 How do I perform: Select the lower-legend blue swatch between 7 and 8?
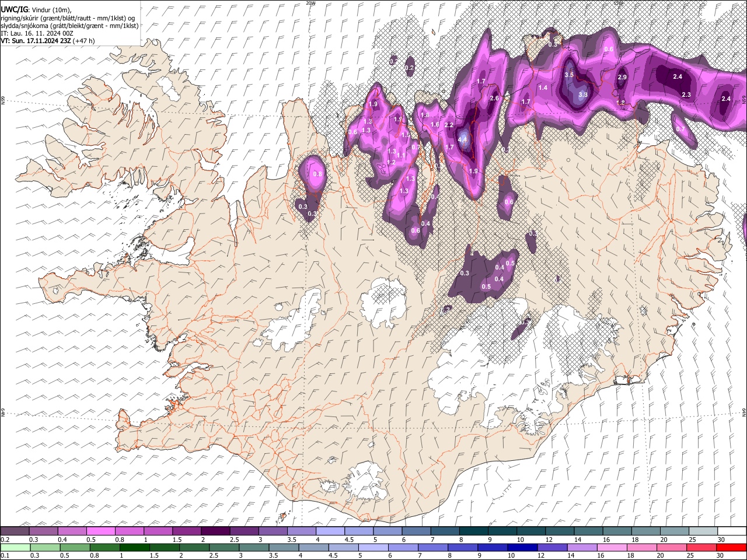coord(434,547)
